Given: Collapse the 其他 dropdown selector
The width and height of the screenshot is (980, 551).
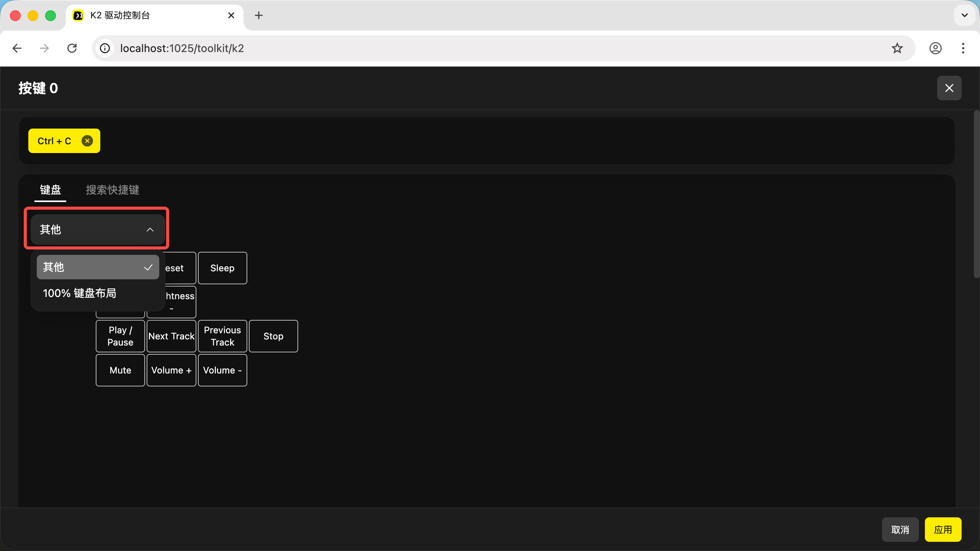Looking at the screenshot, I should (x=98, y=230).
